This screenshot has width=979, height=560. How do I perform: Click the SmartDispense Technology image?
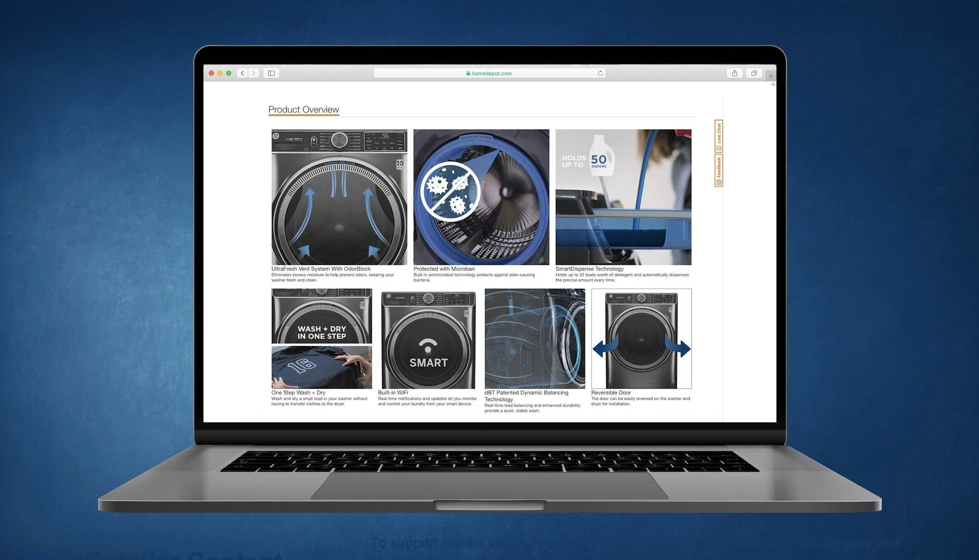(623, 197)
